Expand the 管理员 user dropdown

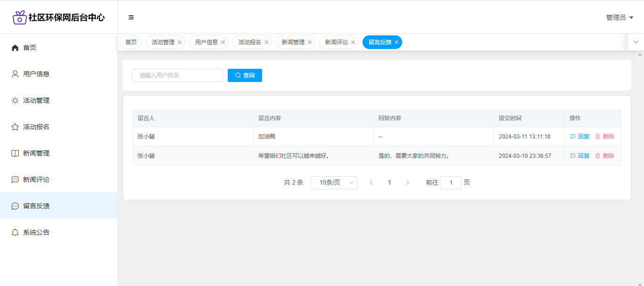(619, 17)
